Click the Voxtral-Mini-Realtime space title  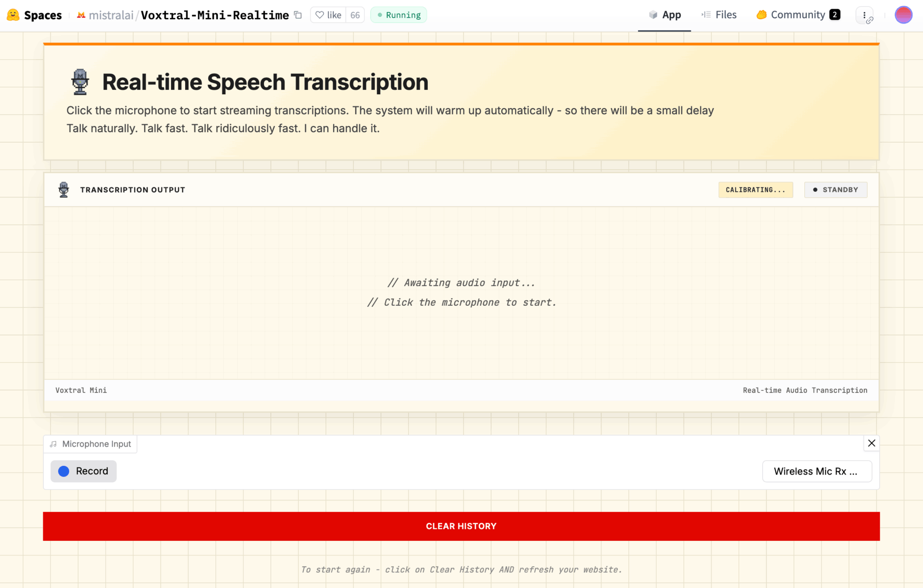click(x=215, y=15)
